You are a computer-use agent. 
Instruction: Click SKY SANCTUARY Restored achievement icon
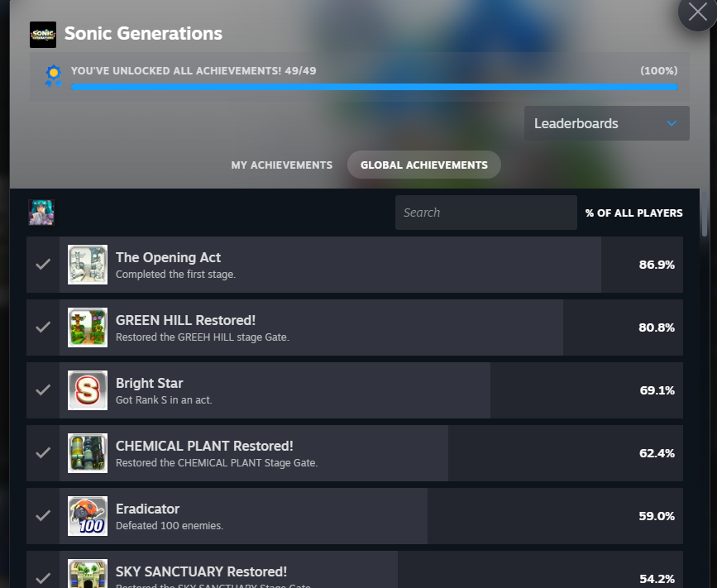[88, 573]
